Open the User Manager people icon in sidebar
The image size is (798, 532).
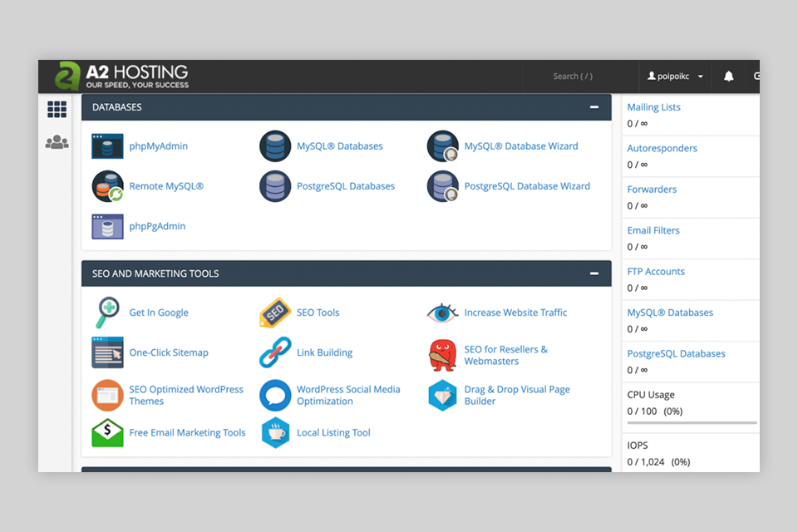point(57,142)
